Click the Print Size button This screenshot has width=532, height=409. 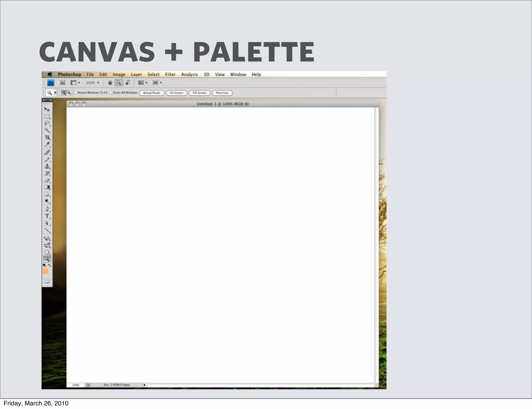coord(222,93)
